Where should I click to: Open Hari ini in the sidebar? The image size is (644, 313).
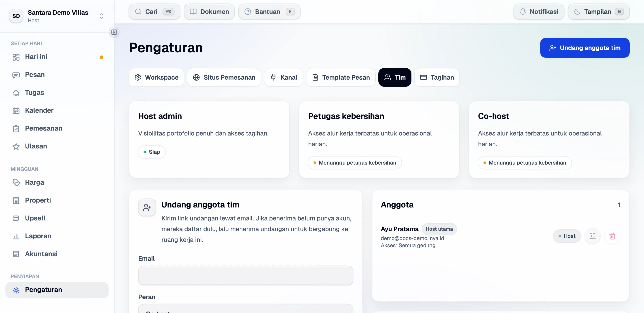[x=57, y=57]
